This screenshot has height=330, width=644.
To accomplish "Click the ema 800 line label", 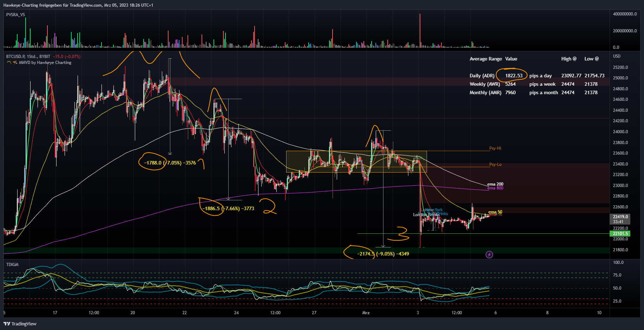I will pyautogui.click(x=495, y=188).
